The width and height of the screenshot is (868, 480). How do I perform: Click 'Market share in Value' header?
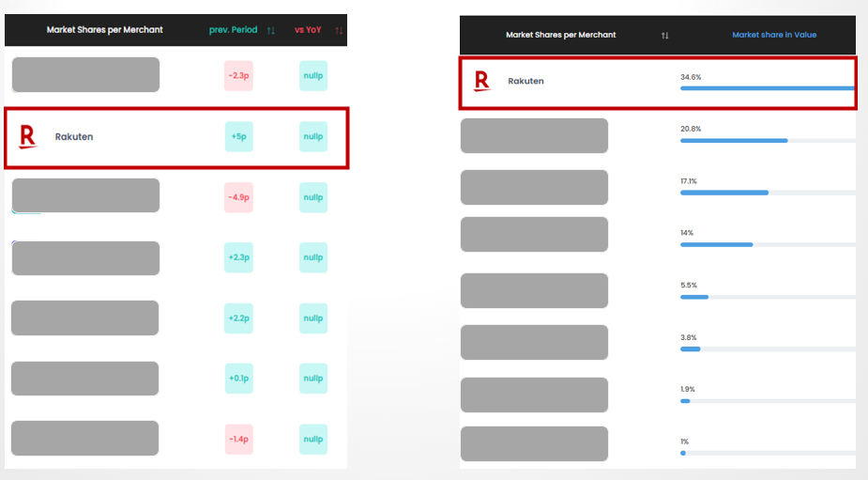tap(774, 35)
